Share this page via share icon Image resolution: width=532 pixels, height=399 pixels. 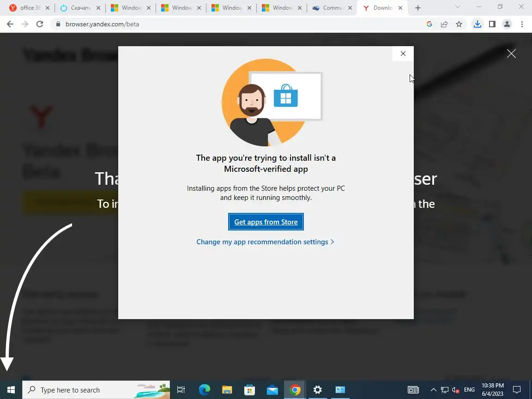(x=444, y=24)
